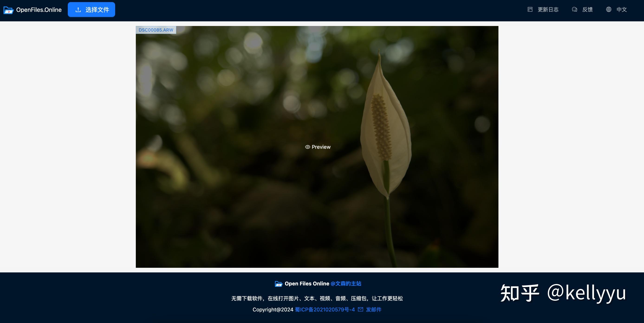This screenshot has width=644, height=323.
Task: Click Preview to open the full image
Action: point(318,147)
